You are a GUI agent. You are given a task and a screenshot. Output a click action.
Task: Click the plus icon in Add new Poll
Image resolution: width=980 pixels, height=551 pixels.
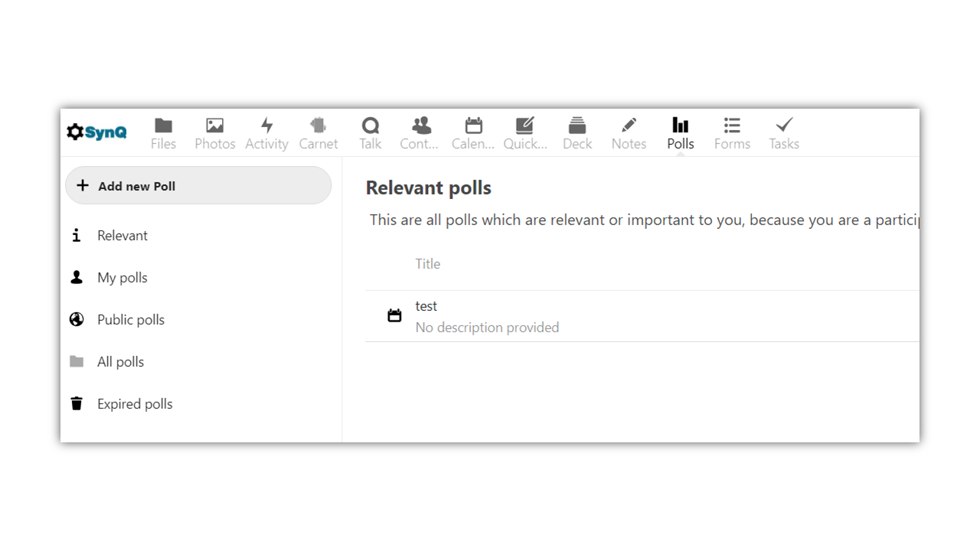point(83,186)
